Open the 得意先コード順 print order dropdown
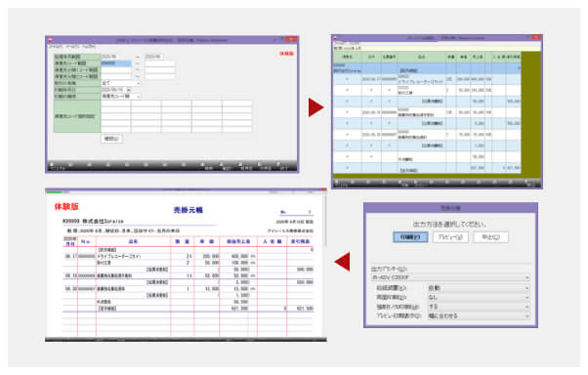 (121, 97)
